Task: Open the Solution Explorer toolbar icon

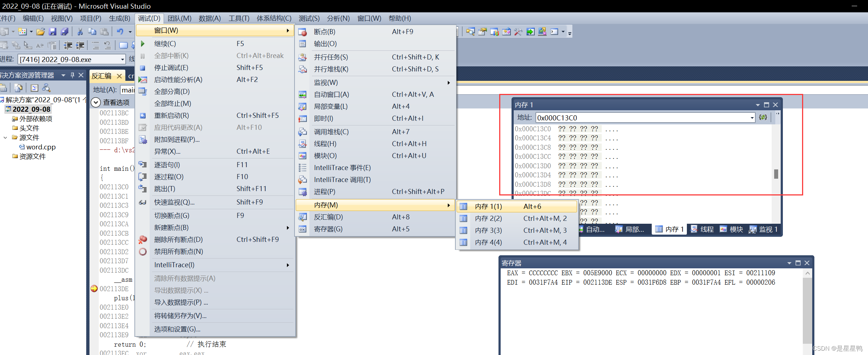Action: click(470, 32)
